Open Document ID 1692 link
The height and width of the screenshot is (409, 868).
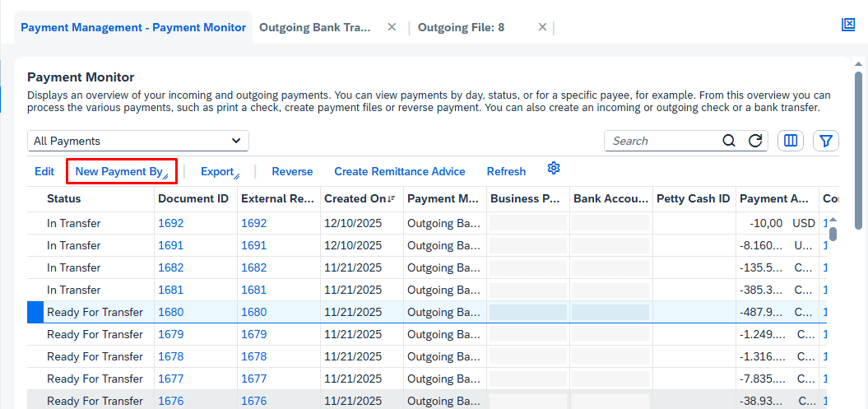[170, 223]
